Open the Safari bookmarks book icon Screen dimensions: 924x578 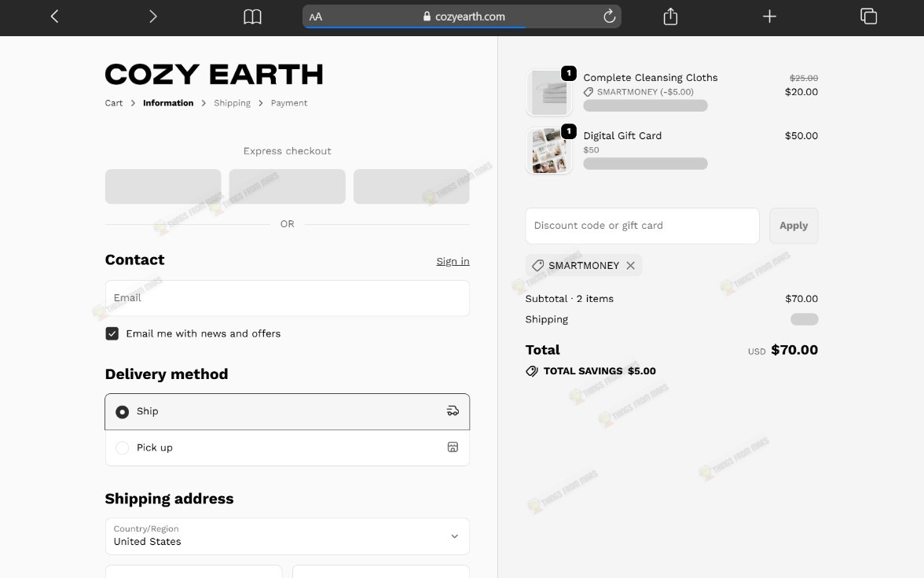(252, 17)
